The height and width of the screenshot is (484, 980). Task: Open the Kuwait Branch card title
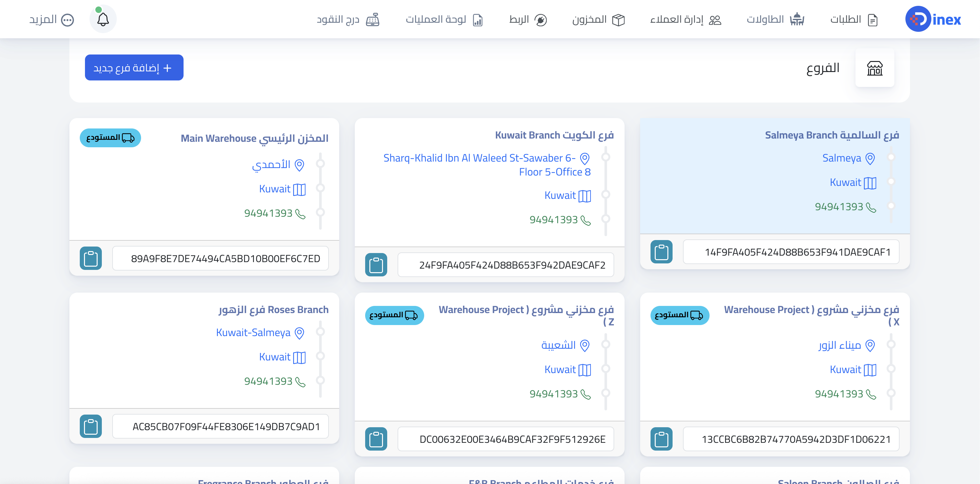(554, 135)
